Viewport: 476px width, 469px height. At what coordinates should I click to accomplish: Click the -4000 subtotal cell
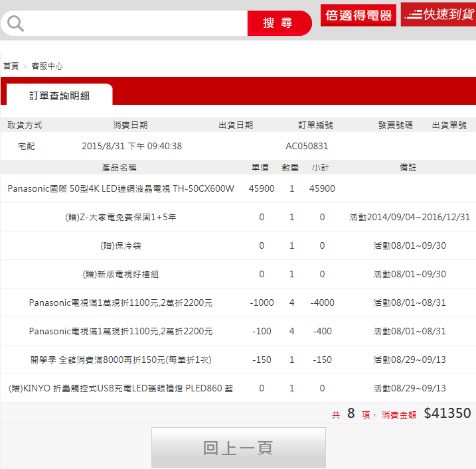[322, 302]
